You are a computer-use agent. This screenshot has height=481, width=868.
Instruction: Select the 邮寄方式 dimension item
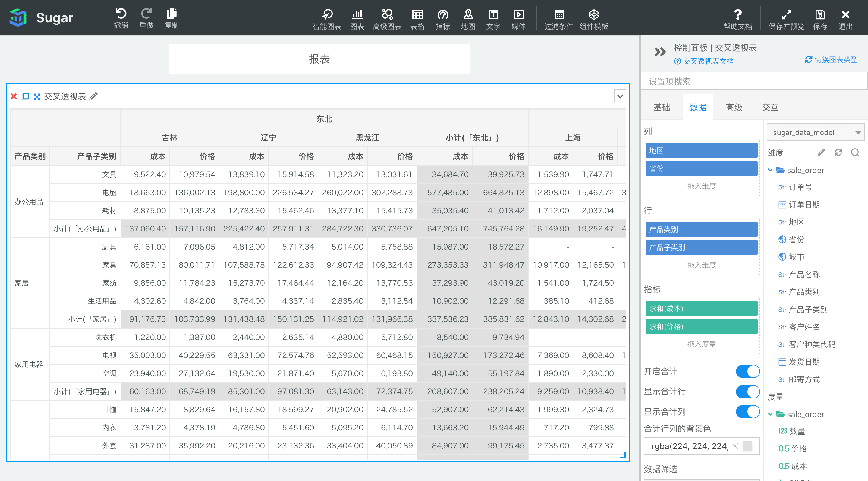point(799,379)
